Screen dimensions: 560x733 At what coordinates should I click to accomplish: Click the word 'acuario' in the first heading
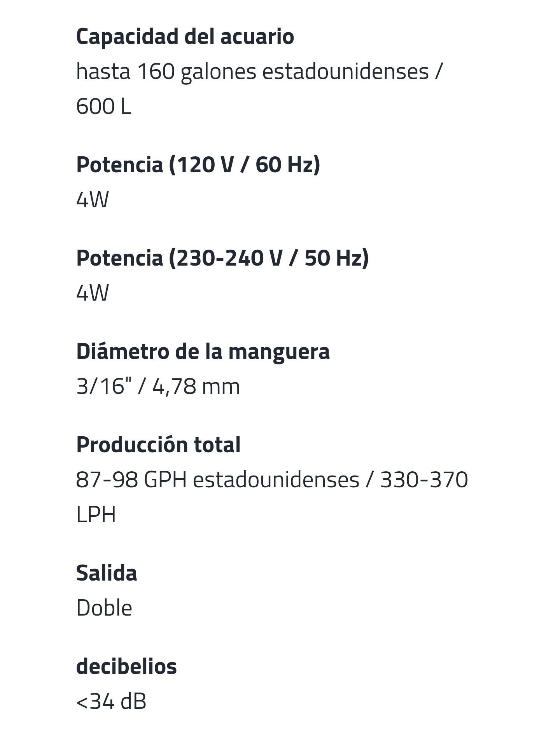click(257, 37)
